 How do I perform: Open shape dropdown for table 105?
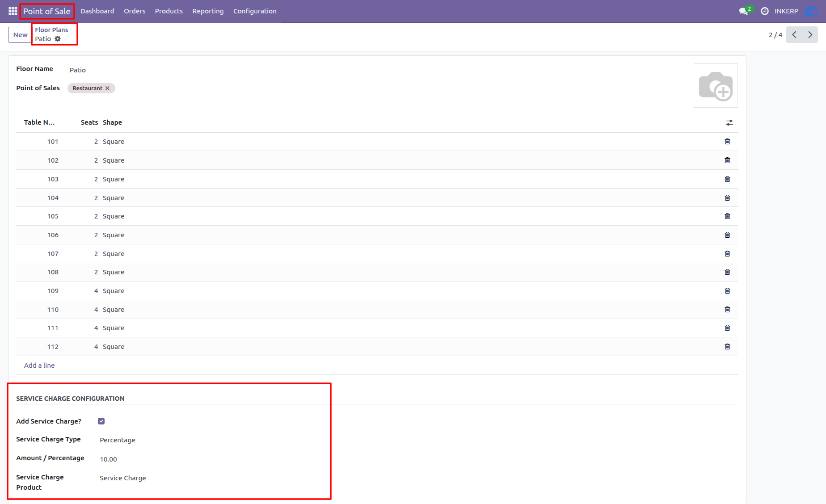(114, 216)
